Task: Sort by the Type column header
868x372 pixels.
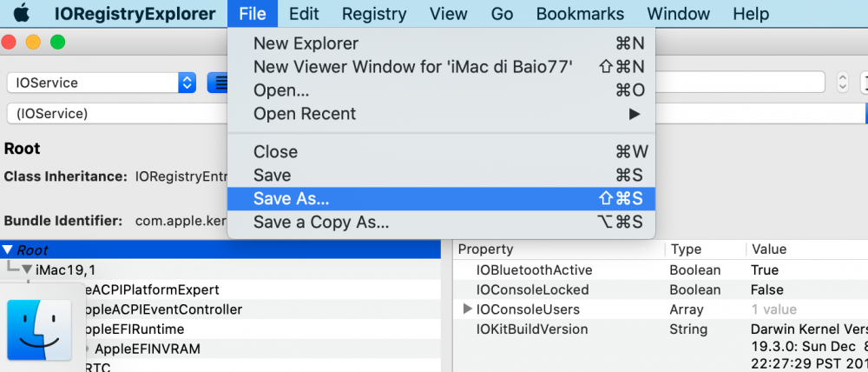Action: 705,249
